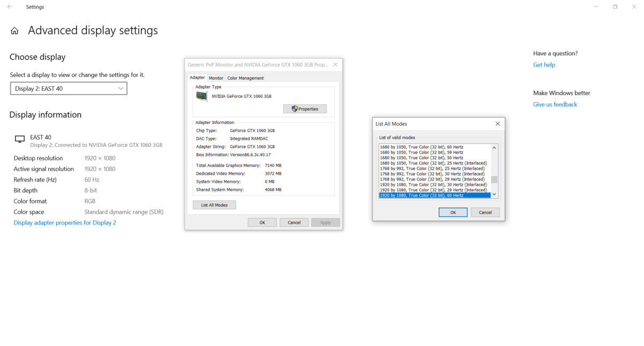Click the Refresh rate value 60 Hz
Screen dimensions: 644x346
point(92,179)
